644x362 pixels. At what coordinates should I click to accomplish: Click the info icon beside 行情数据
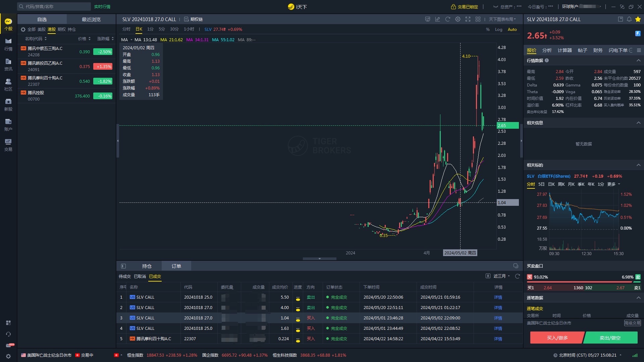coord(547,60)
